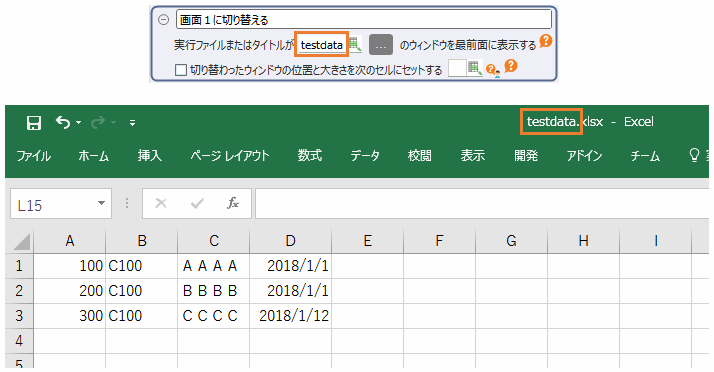Select cell A1 containing 100

coord(69,266)
